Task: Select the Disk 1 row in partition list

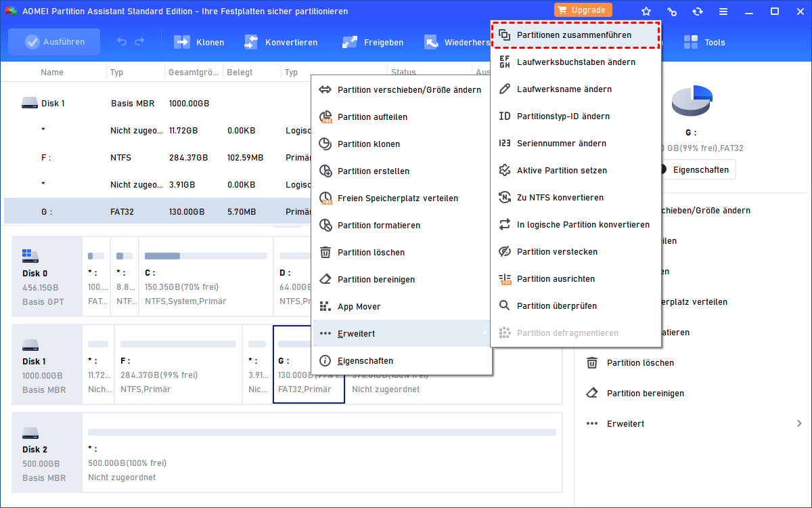Action: (x=157, y=104)
